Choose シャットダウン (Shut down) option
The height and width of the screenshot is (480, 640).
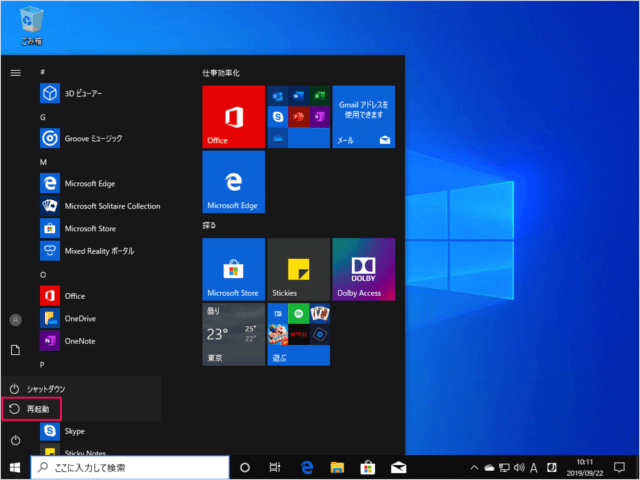[x=40, y=388]
